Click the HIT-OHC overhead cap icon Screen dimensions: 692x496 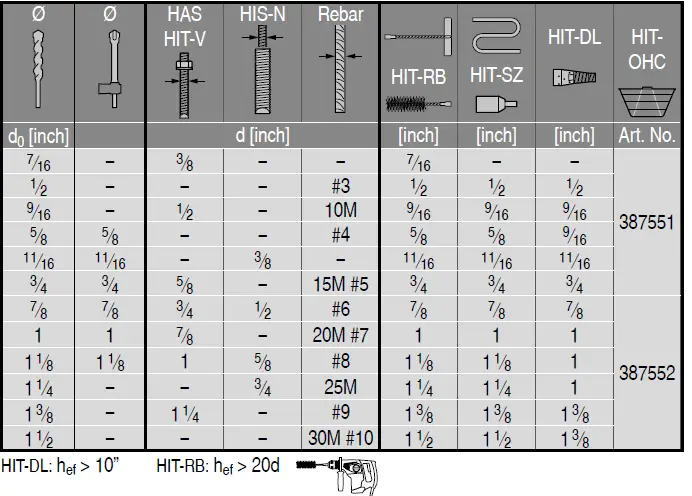coord(647,102)
